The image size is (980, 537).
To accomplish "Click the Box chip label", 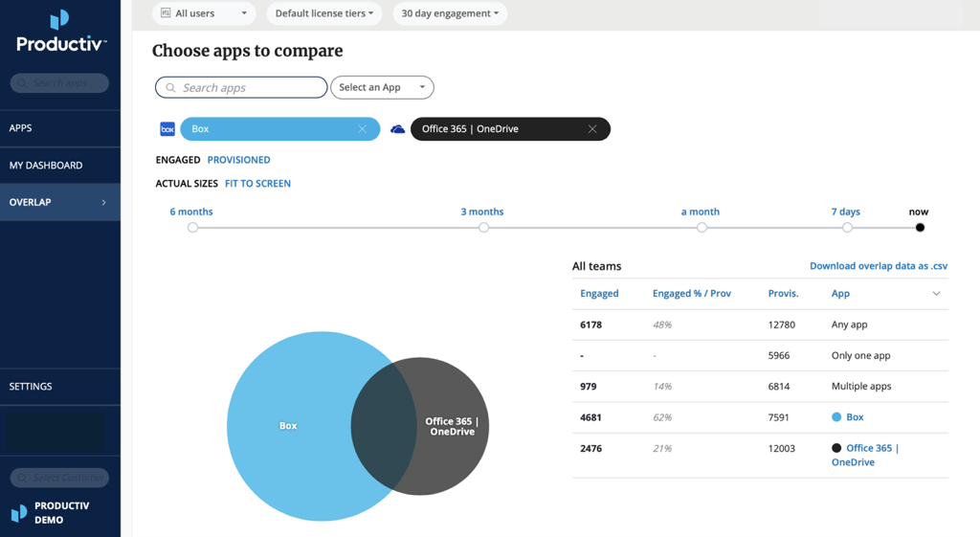I will click(x=200, y=129).
